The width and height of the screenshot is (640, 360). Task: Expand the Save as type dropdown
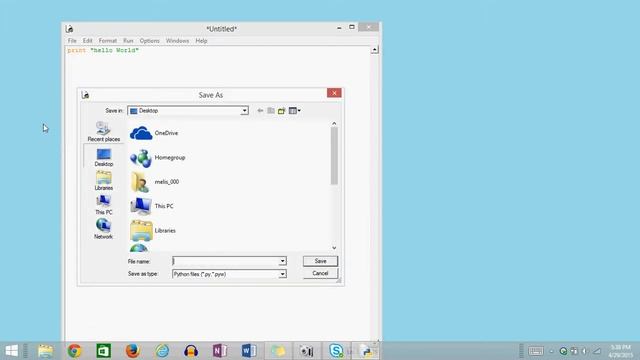tap(282, 274)
